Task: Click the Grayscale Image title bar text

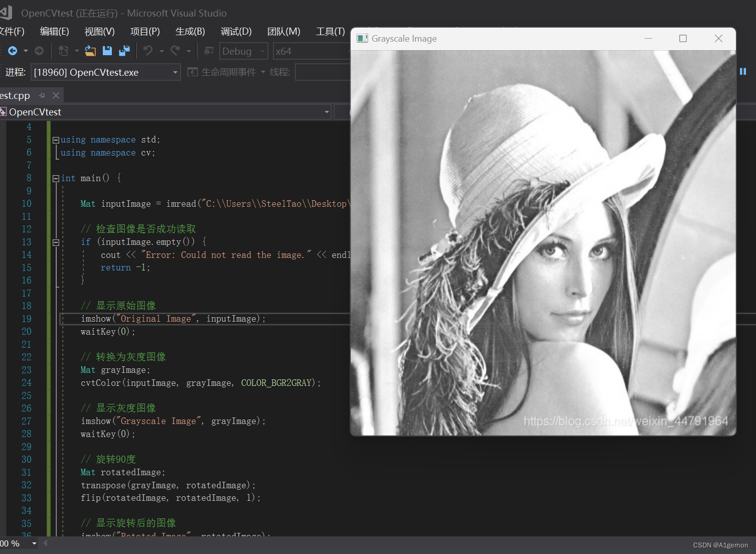Action: tap(404, 39)
